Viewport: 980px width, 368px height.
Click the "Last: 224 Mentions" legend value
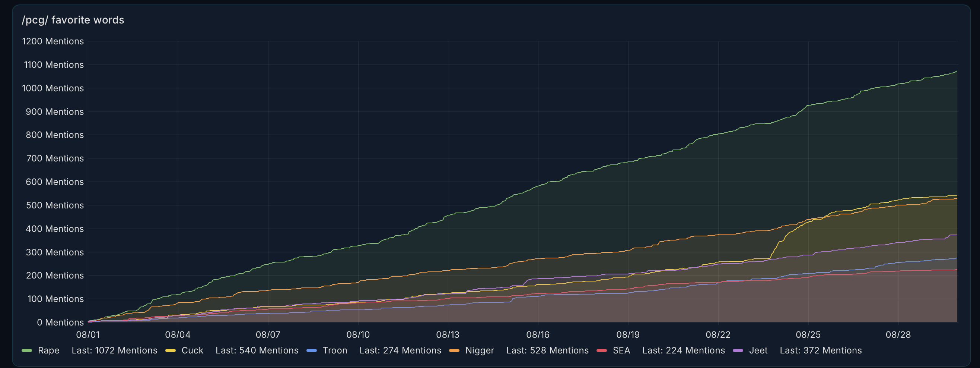684,350
